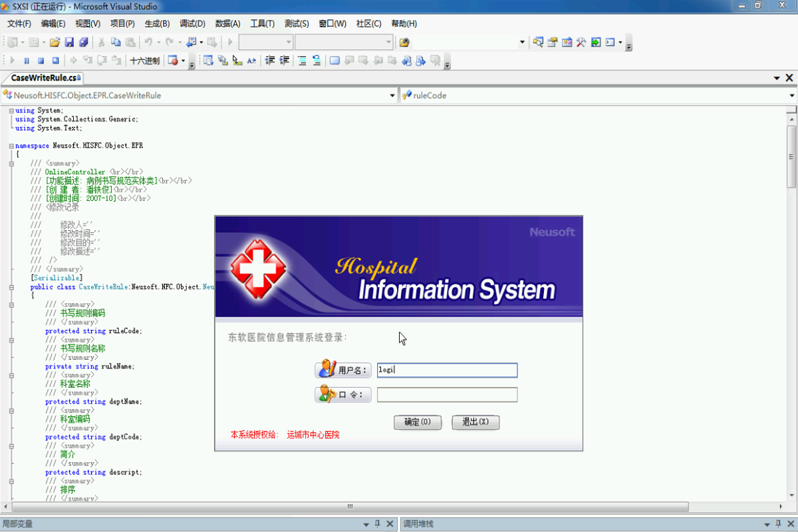This screenshot has width=798, height=532.
Task: Toggle a bookmark with the bookmark icon
Action: pyautogui.click(x=334, y=61)
